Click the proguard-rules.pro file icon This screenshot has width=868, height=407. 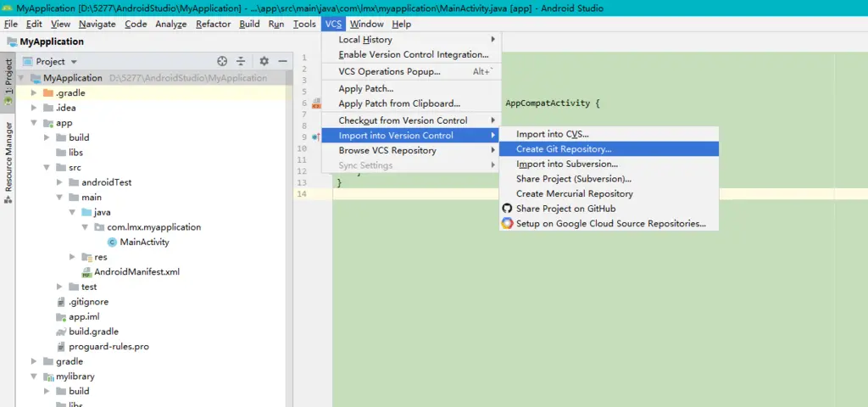tap(61, 347)
